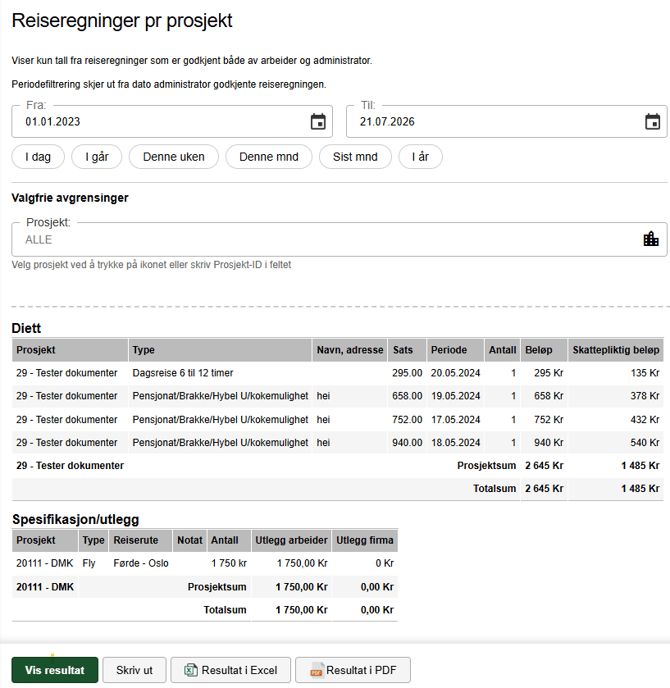Screen dimensions: 670x688
Task: Select the Denne mnd period chip
Action: coord(269,157)
